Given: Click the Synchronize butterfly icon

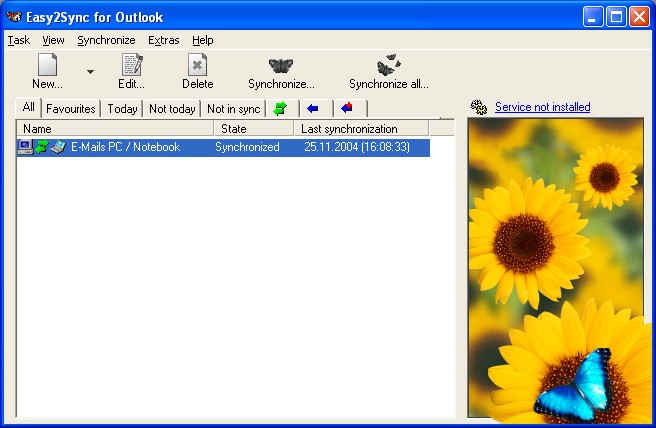Looking at the screenshot, I should 281,66.
